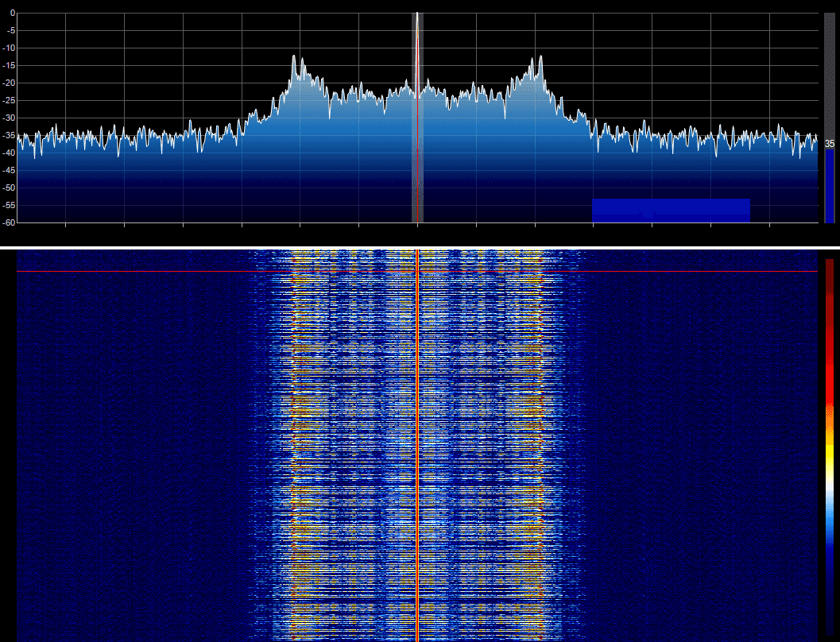840x642 pixels.
Task: Click the white splitter between spectrum and waterfall
Action: pyautogui.click(x=420, y=248)
